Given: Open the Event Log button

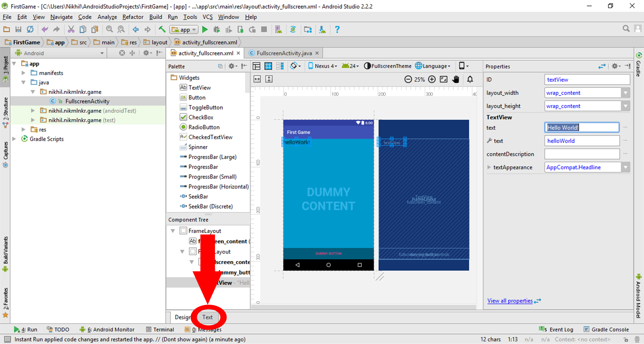Looking at the screenshot, I should click(556, 330).
